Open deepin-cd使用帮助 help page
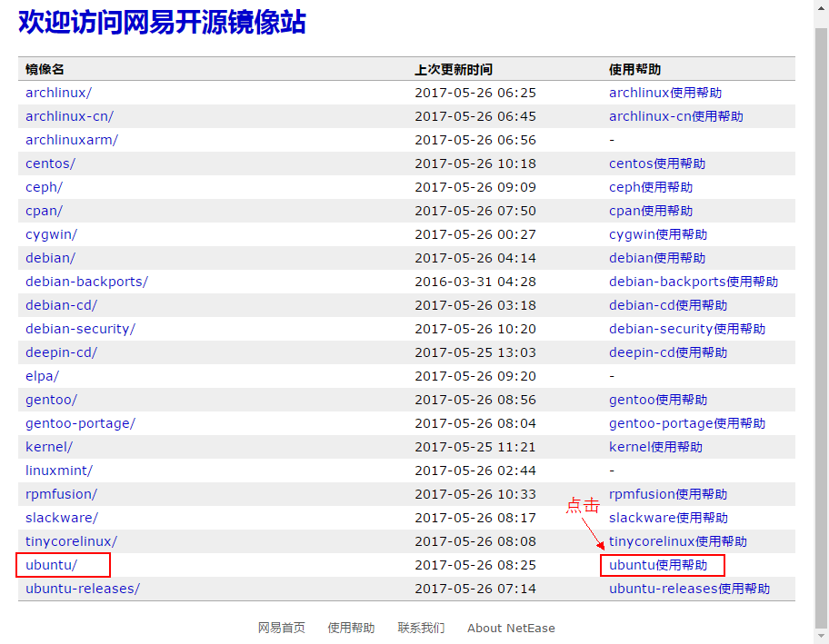829x644 pixels. 668,352
